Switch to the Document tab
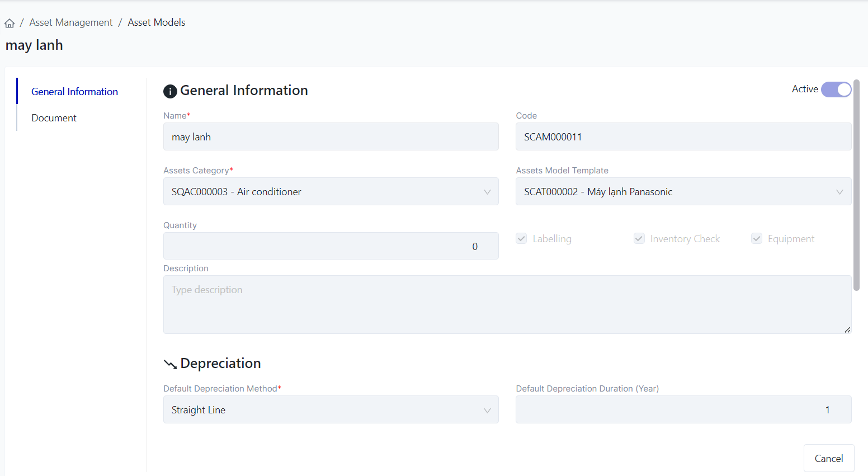 (x=54, y=118)
